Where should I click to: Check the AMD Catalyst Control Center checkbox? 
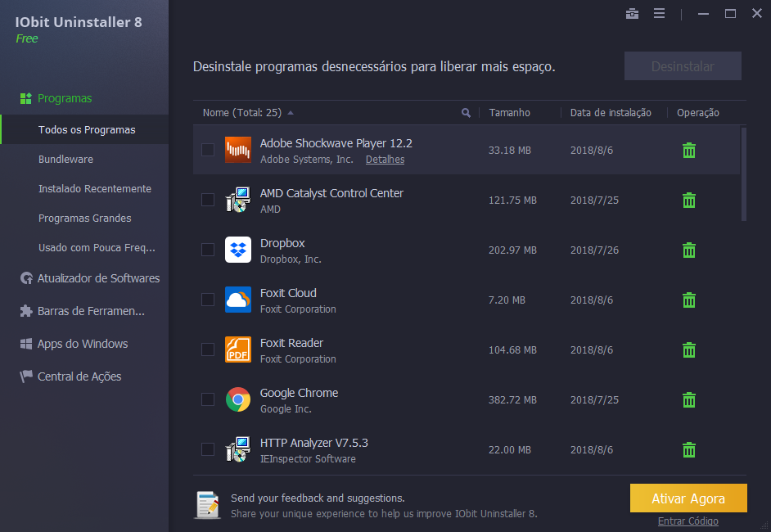208,200
